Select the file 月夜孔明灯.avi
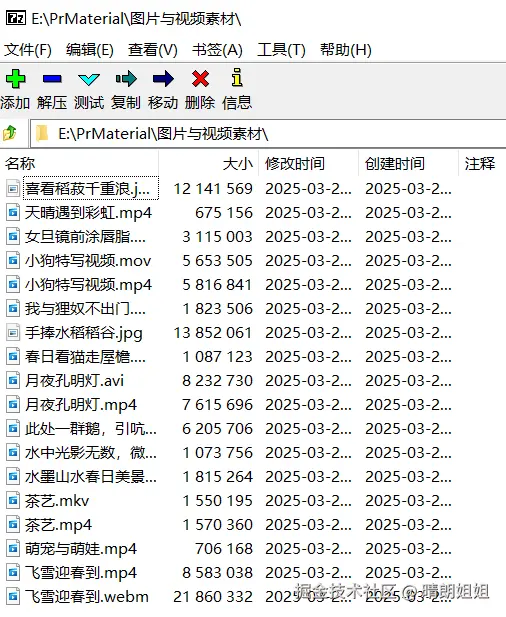 pyautogui.click(x=74, y=381)
